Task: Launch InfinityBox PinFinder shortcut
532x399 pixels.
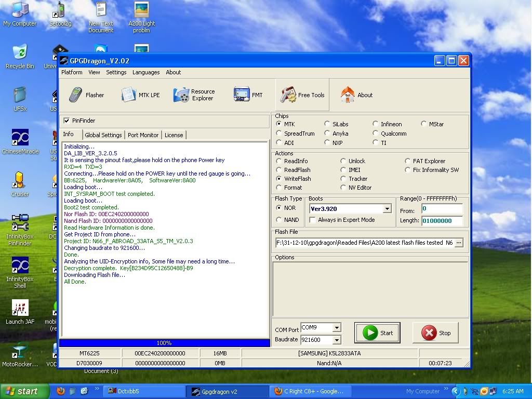Action: tap(20, 230)
